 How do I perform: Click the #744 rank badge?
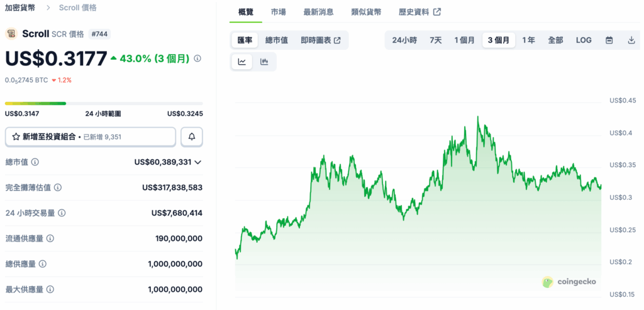point(99,34)
